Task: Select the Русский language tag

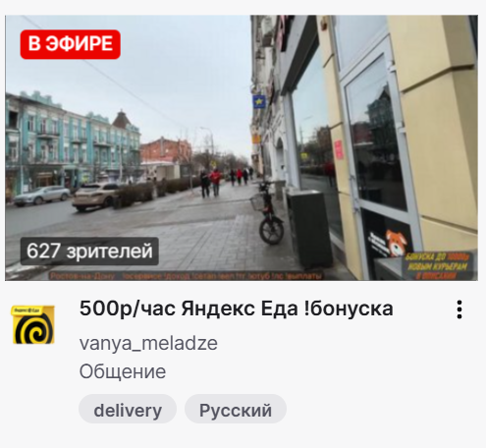Action: pyautogui.click(x=236, y=410)
